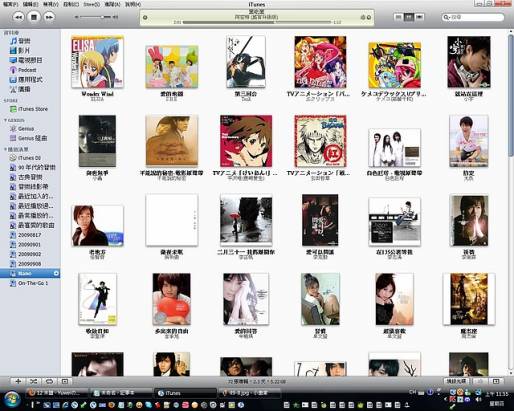Click the rightmost arrow icon in the now-playing display
The height and width of the screenshot is (411, 514).
click(x=369, y=17)
